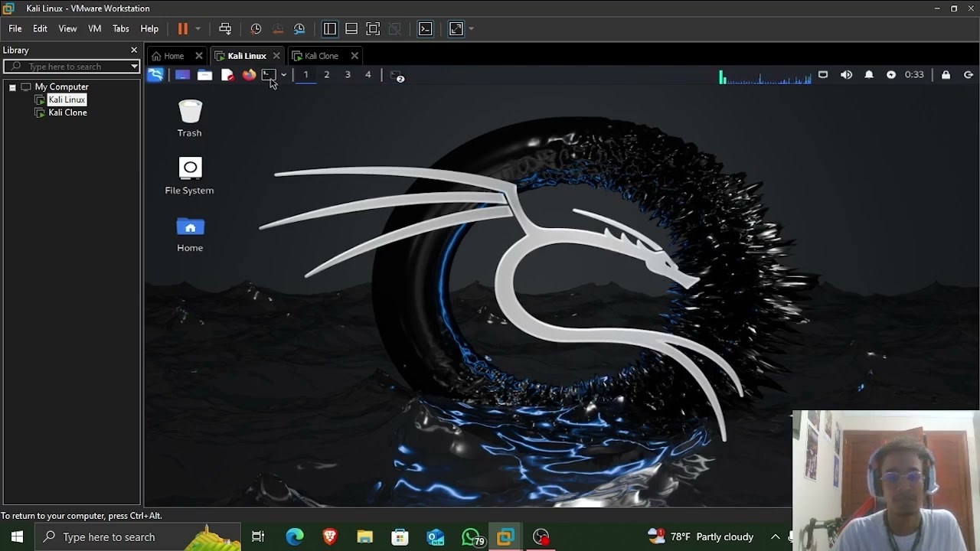Click the wired network connection icon
The height and width of the screenshot is (551, 980).
(823, 75)
